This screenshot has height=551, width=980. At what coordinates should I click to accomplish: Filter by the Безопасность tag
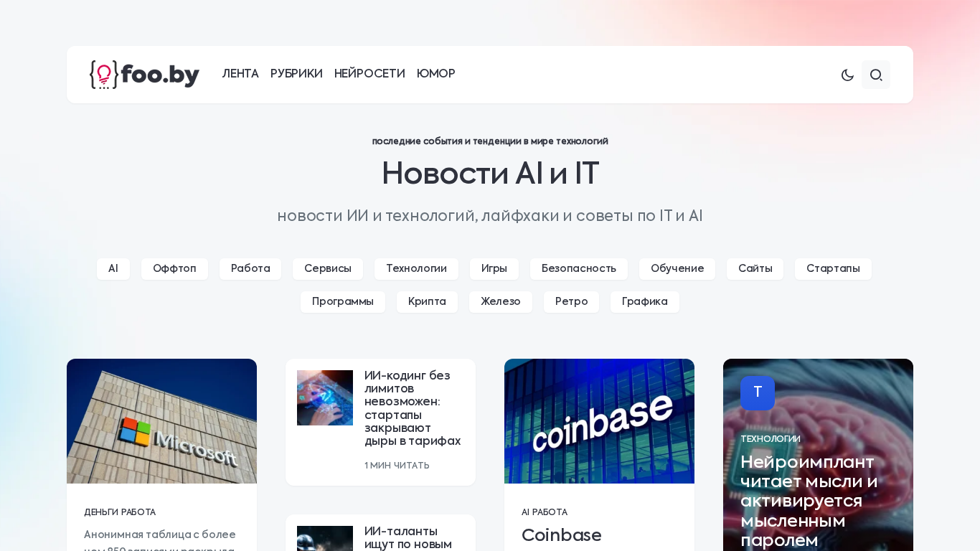(579, 269)
